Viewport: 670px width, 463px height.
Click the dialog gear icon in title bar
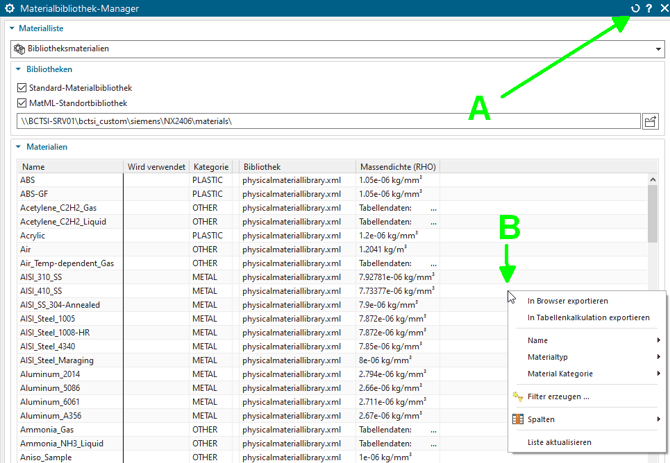[x=9, y=9]
